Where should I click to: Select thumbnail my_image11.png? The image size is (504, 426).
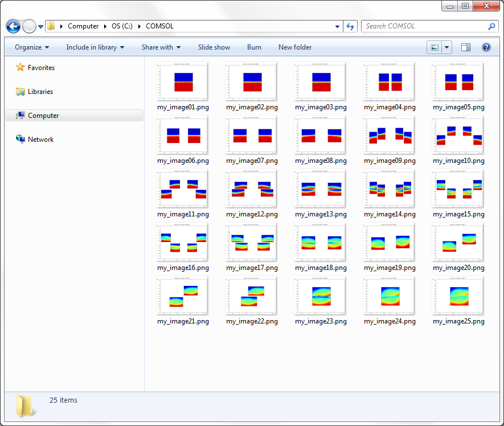tap(183, 189)
